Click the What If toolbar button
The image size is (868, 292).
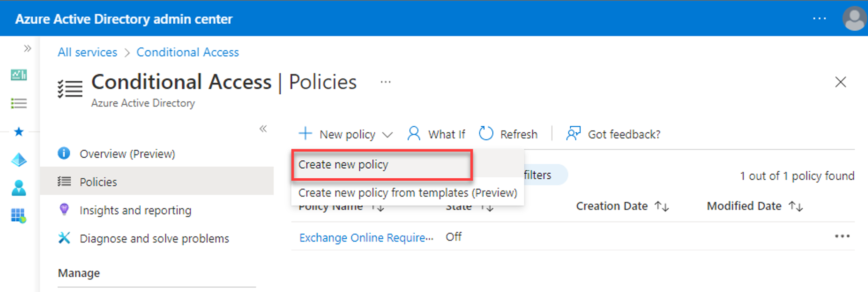436,134
